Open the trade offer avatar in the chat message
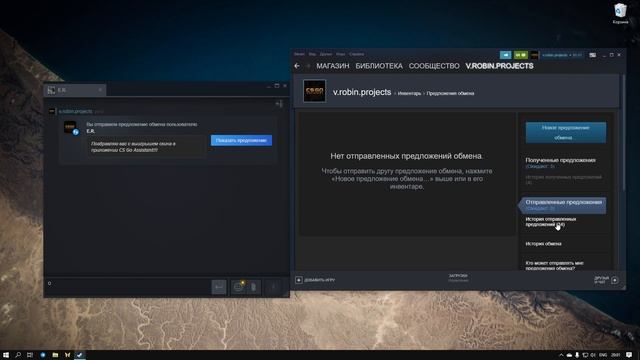Viewport: 640px width, 360px height. [70, 127]
